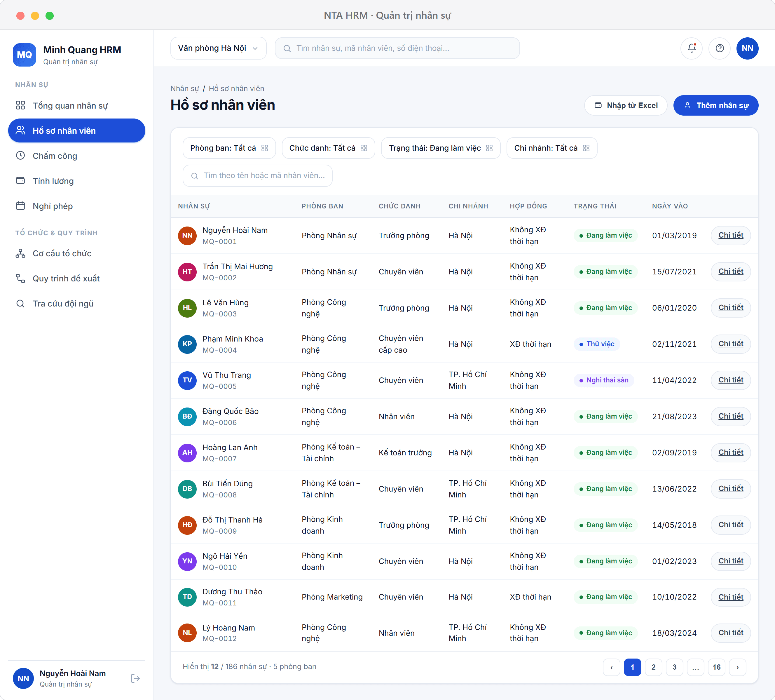Click the logout icon beside Nguyễn Hoài Nam
The width and height of the screenshot is (775, 700).
[135, 678]
